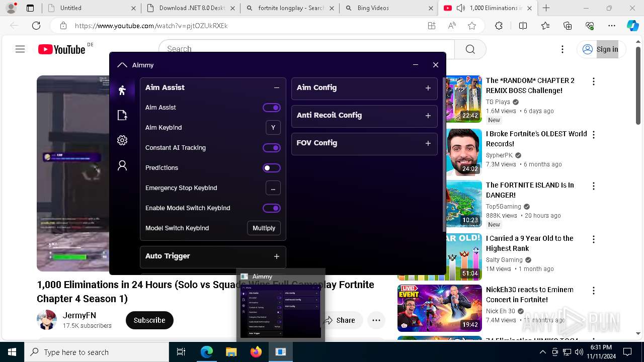Open YouTube settings three-dot menu
The image size is (644, 362).
[562, 49]
